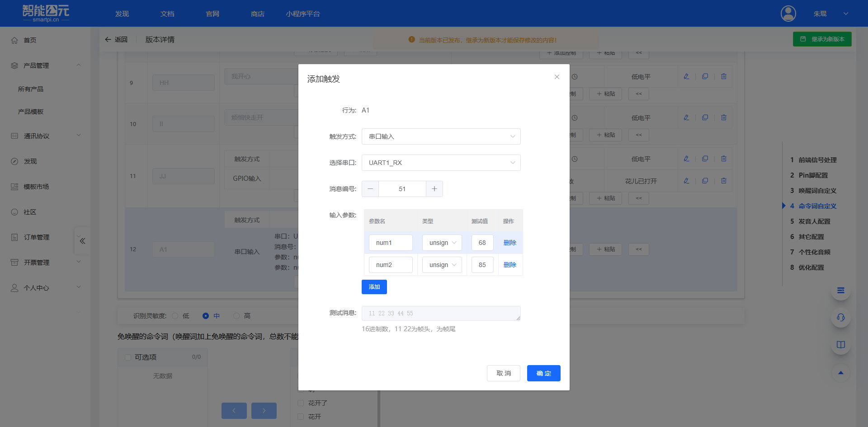This screenshot has width=868, height=427.
Task: Click the user avatar icon
Action: tap(788, 14)
